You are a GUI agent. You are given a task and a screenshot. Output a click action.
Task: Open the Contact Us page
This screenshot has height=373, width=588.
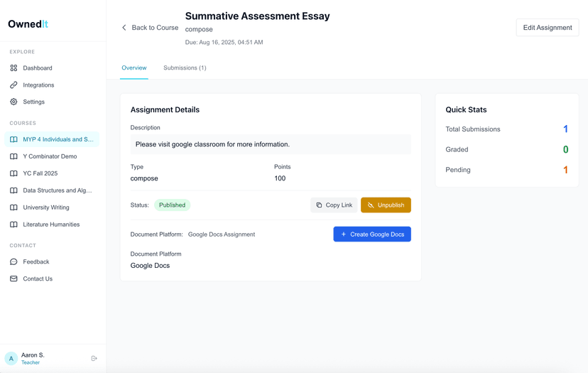coord(52,279)
